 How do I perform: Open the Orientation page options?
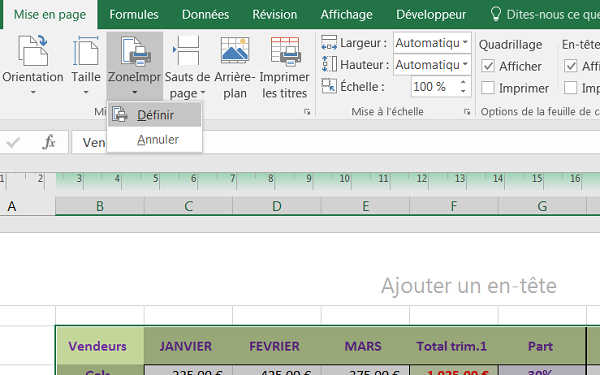click(x=33, y=65)
